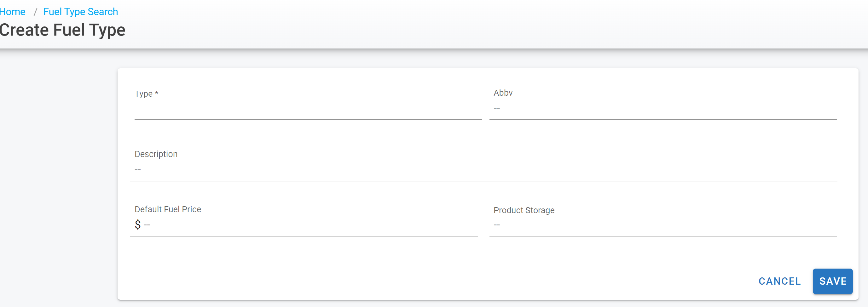The width and height of the screenshot is (868, 307).
Task: Click the Create Fuel Type page heading
Action: 63,30
